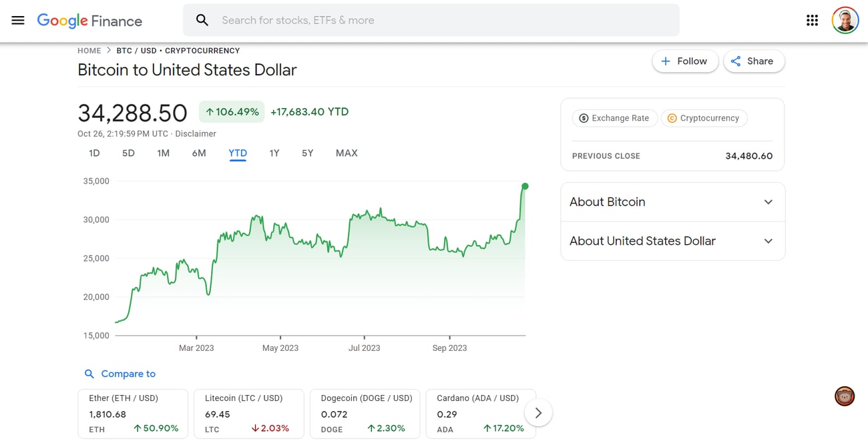Screen dimensions: 868x441
Task: Select the 5Y chart range
Action: pos(307,153)
